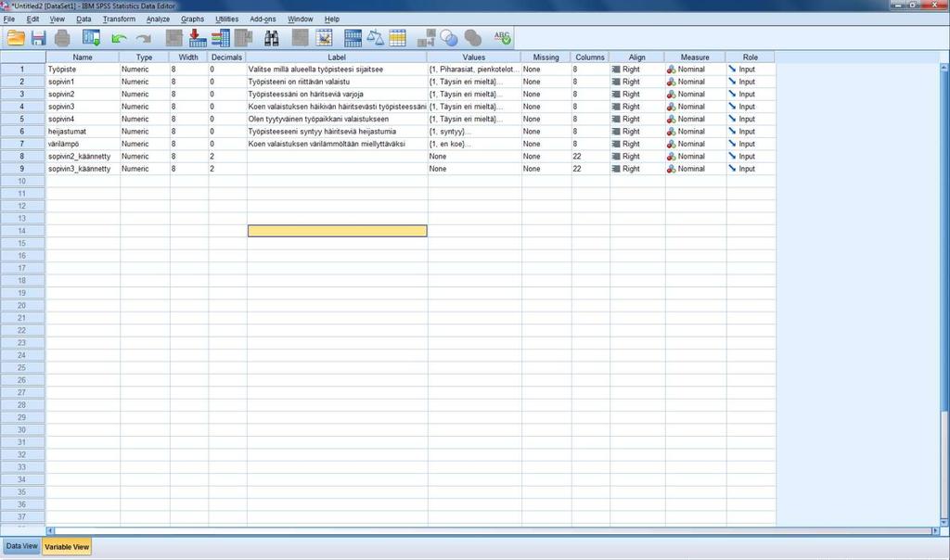Open Split File from the toolbar icon
The image size is (950, 560).
click(x=353, y=38)
